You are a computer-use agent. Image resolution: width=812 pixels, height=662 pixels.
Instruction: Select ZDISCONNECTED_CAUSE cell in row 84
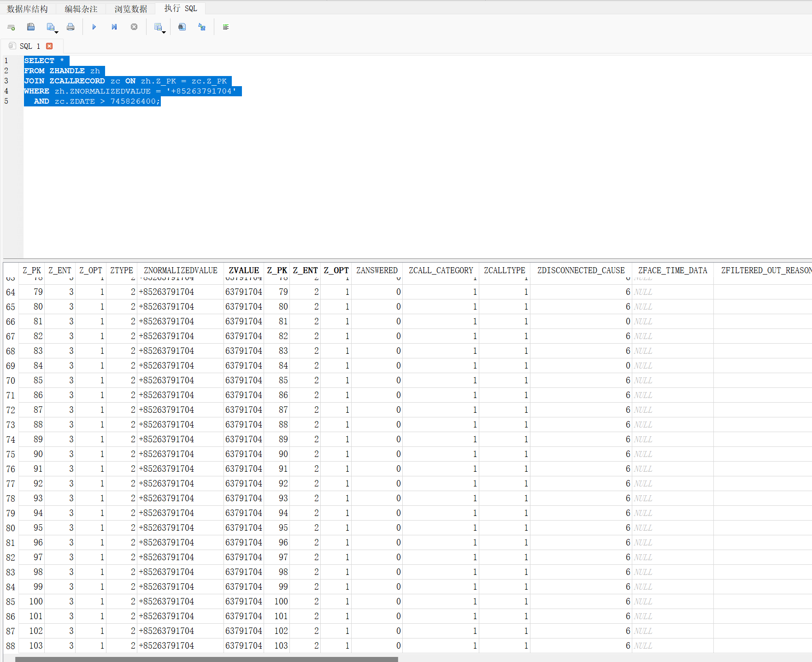(581, 587)
